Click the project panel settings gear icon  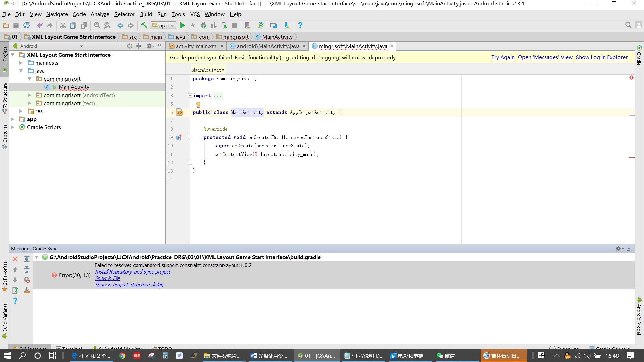[x=150, y=46]
